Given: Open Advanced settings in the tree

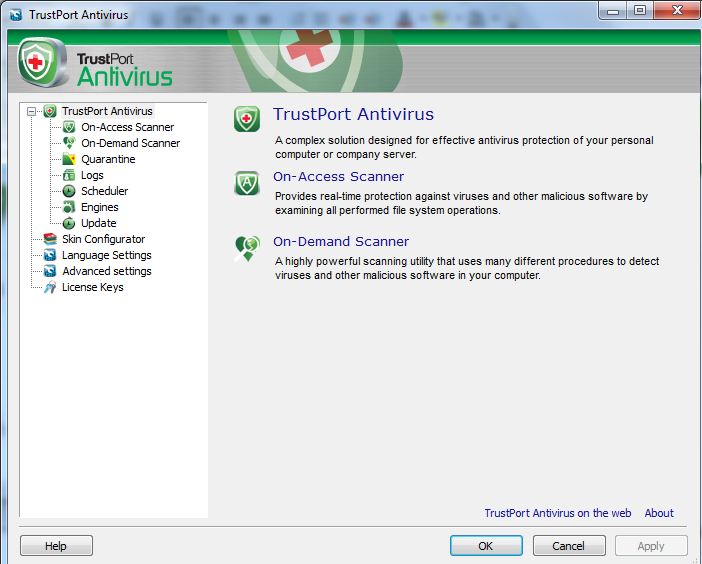Looking at the screenshot, I should click(107, 271).
